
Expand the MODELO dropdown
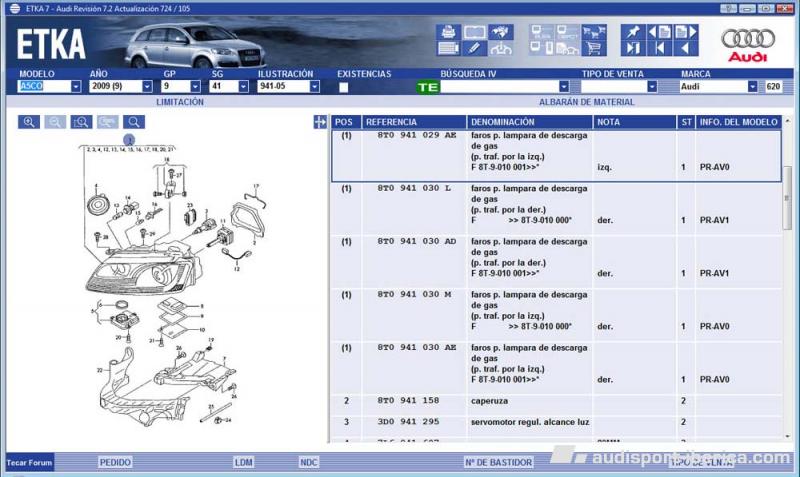click(x=76, y=87)
